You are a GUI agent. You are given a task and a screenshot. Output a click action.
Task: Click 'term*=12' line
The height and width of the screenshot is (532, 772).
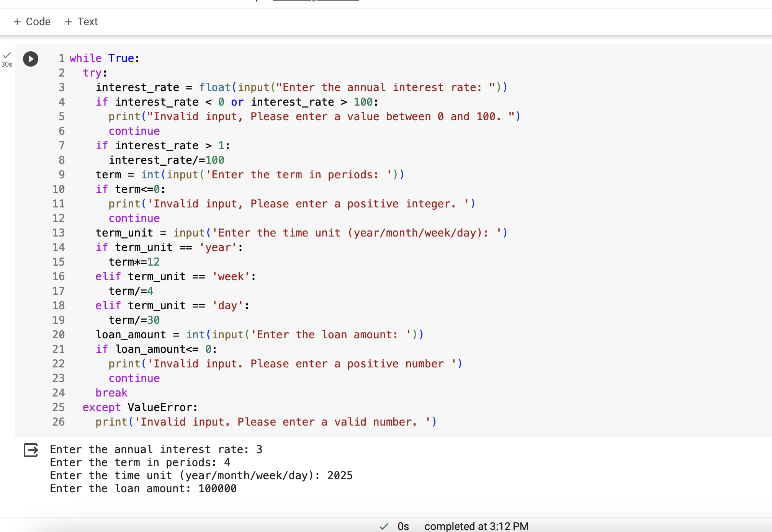point(134,262)
